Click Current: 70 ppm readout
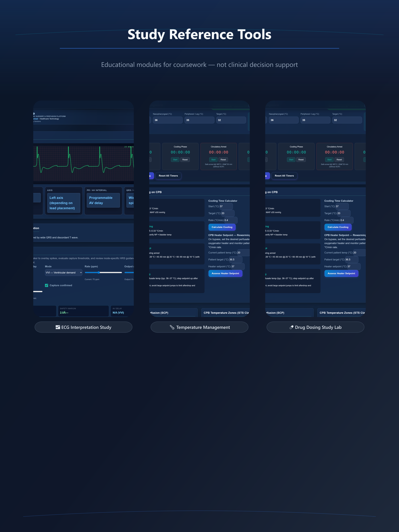Screen dimensions: 399x532 point(92,279)
